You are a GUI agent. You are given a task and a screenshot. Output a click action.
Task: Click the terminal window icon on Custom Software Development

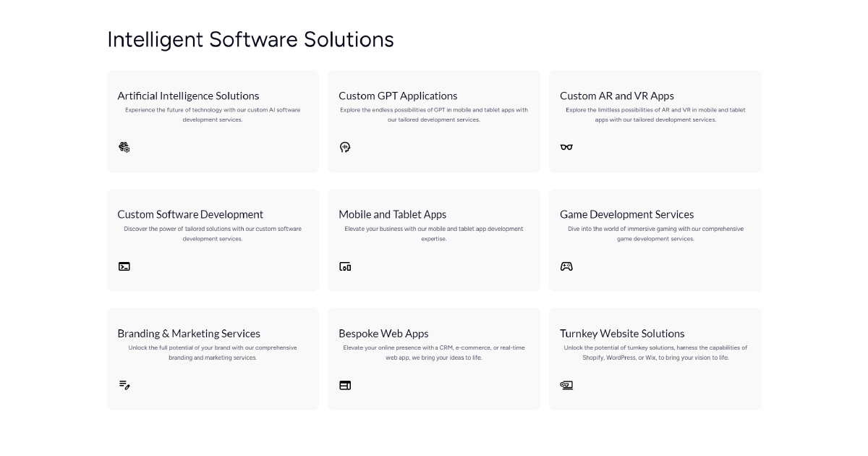[124, 266]
